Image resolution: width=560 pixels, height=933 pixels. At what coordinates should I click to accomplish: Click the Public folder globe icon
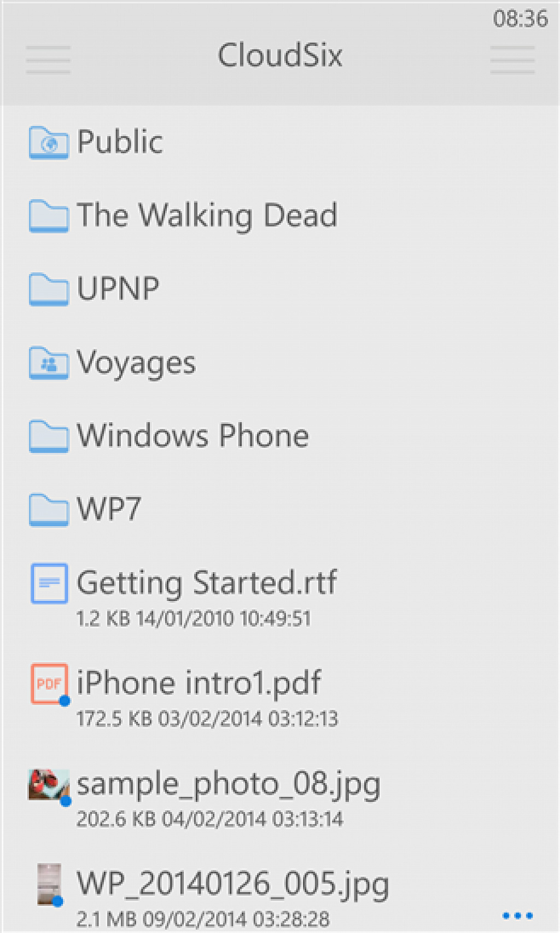pyautogui.click(x=49, y=143)
